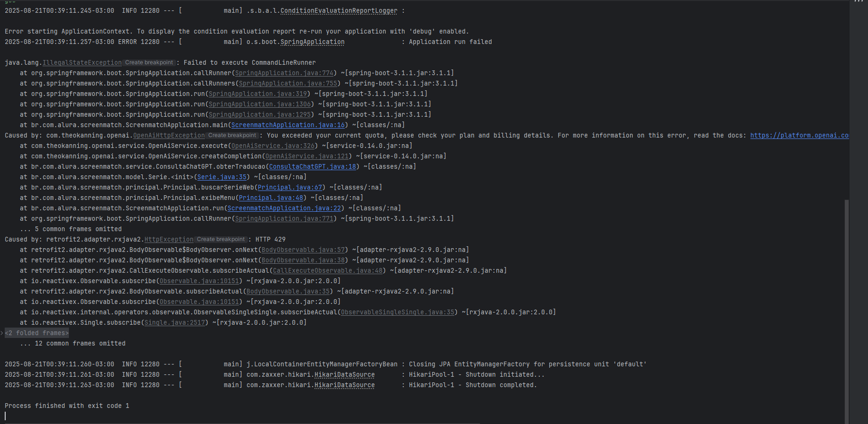Open SpringApplication.java:774 stack frame link
868x424 pixels.
pyautogui.click(x=284, y=73)
